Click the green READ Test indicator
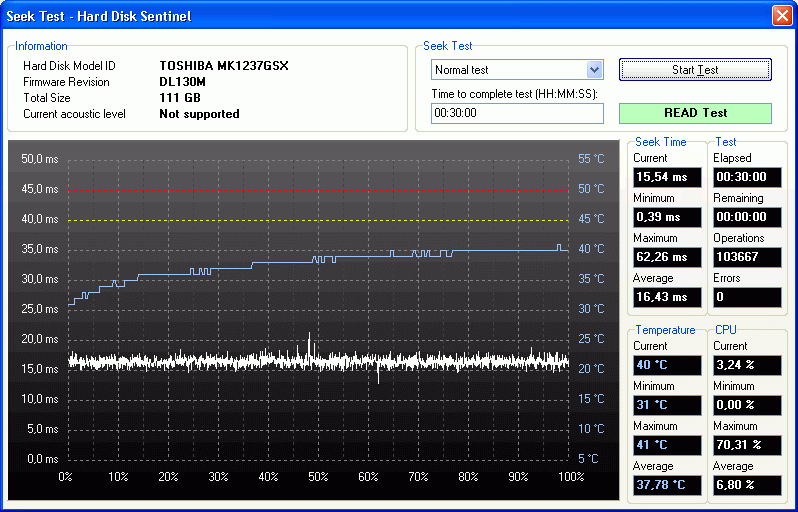The image size is (798, 512). 695,113
